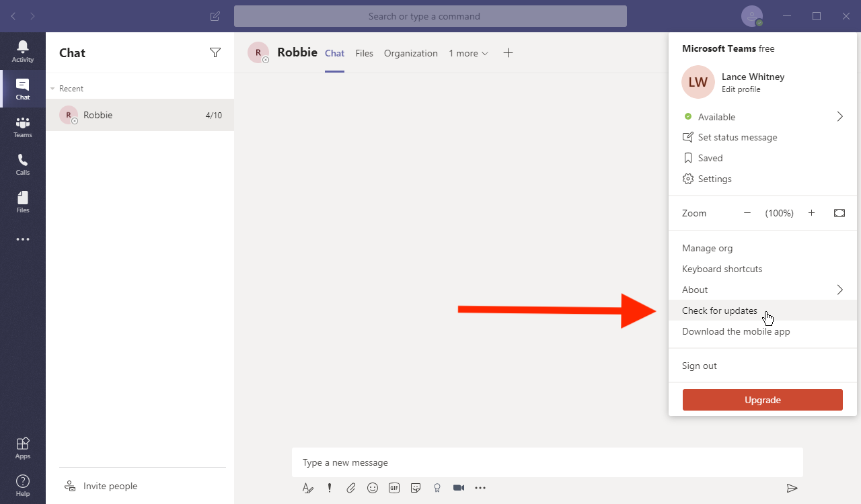Switch to the Files tab
Image resolution: width=861 pixels, height=504 pixels.
(x=364, y=53)
